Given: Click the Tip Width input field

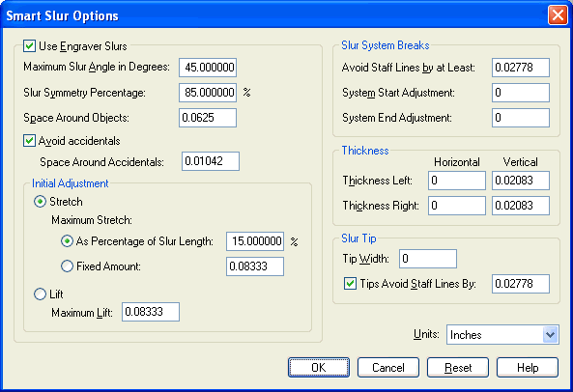Looking at the screenshot, I should pos(428,259).
